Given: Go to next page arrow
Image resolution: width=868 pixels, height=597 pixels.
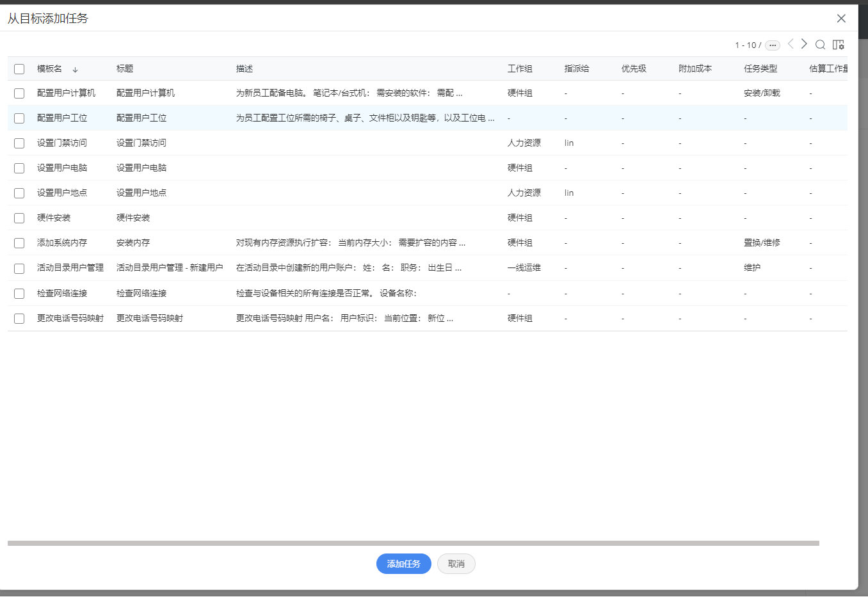Looking at the screenshot, I should point(804,44).
